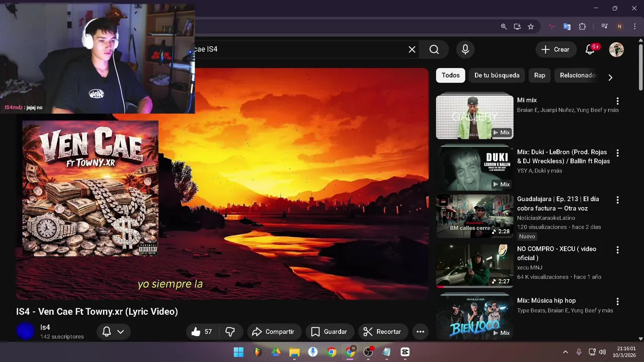Open blue microphone app on taskbar
The image size is (644, 362).
click(313, 352)
